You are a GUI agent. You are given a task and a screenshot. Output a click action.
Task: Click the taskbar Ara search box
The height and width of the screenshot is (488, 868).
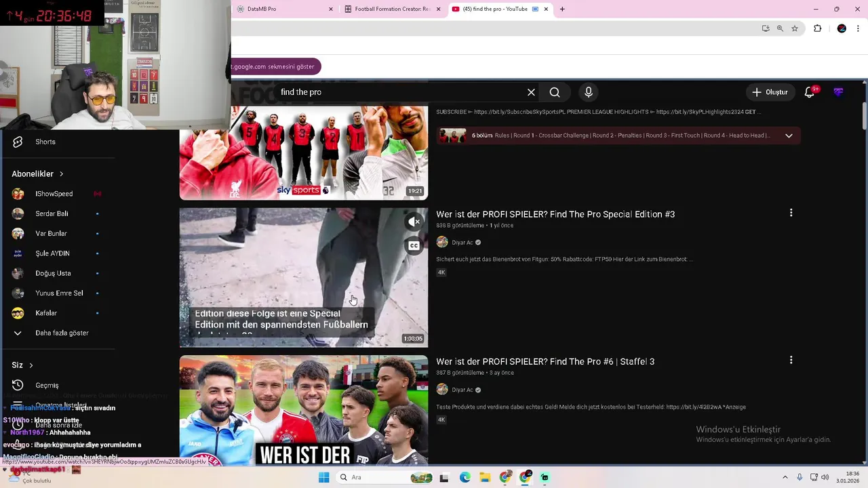[385, 478]
